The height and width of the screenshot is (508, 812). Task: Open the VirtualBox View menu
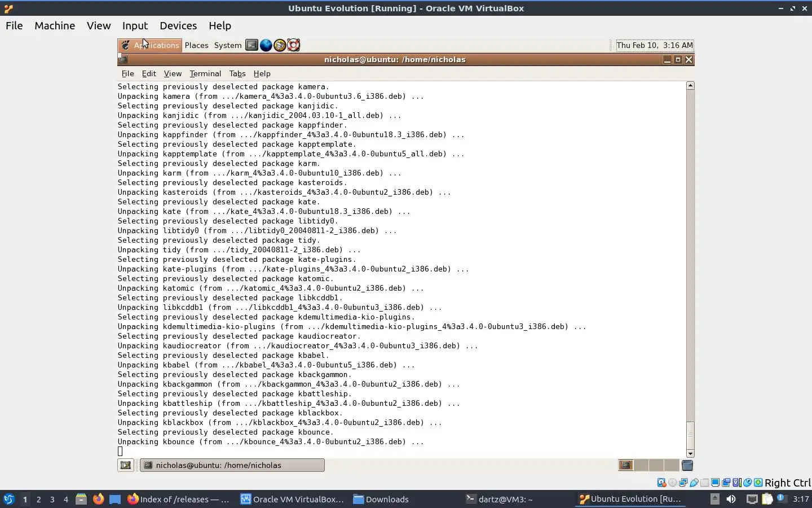tap(99, 25)
